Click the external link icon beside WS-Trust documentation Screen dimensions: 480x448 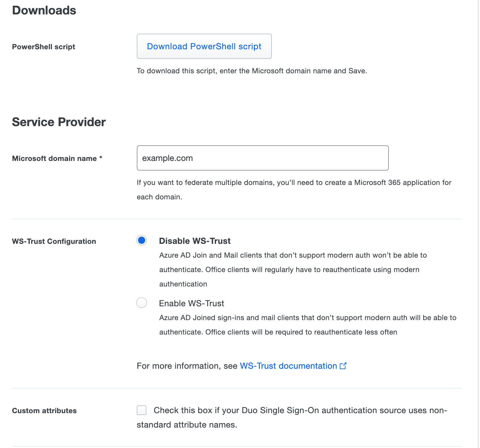pyautogui.click(x=343, y=366)
